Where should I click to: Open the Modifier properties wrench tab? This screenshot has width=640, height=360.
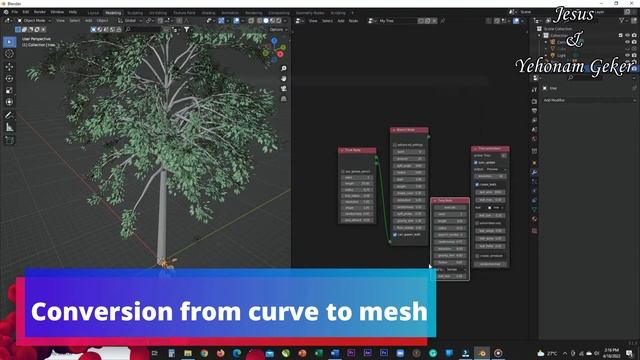coord(534,172)
